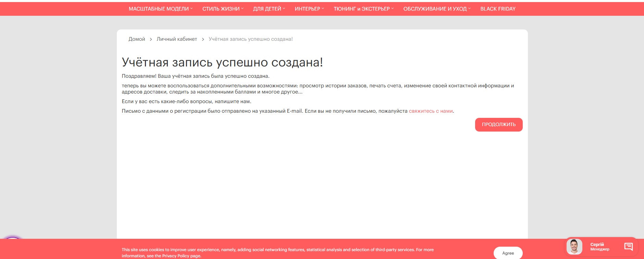This screenshot has height=259, width=644.
Task: Open the ТЮНИНГ и ЭКСТЕРЬЕР chevron
Action: [393, 9]
